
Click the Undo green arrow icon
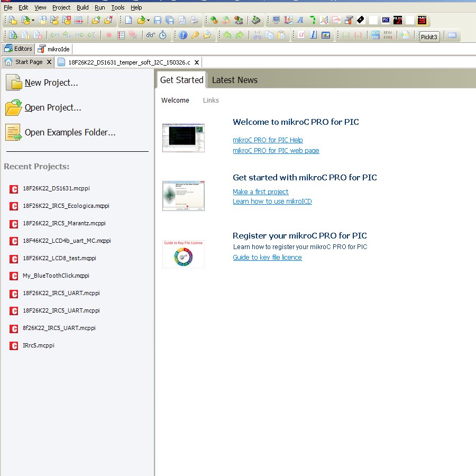click(x=227, y=35)
